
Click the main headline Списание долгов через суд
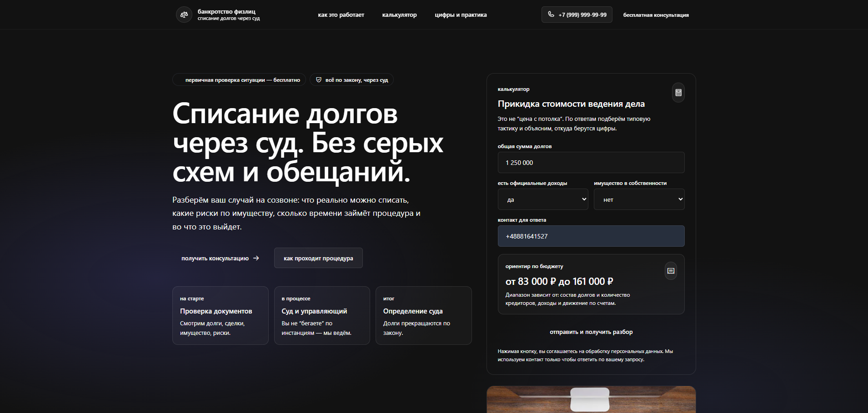click(308, 142)
